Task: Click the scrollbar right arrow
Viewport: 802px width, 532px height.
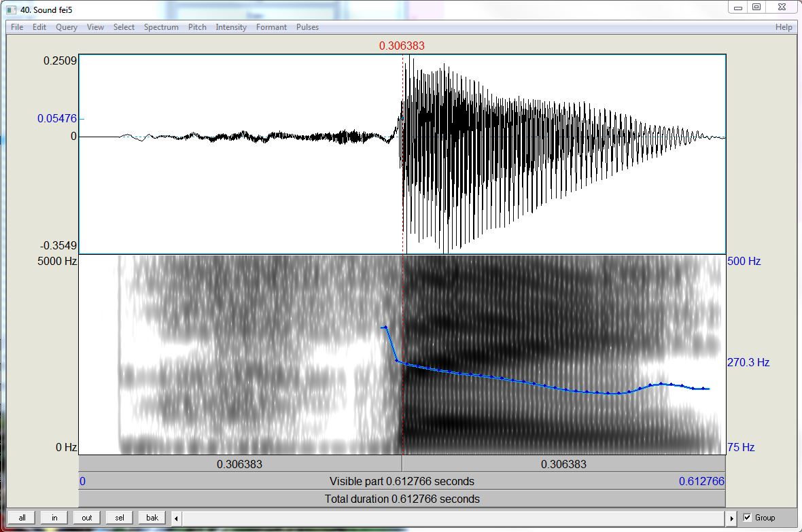Action: (731, 518)
